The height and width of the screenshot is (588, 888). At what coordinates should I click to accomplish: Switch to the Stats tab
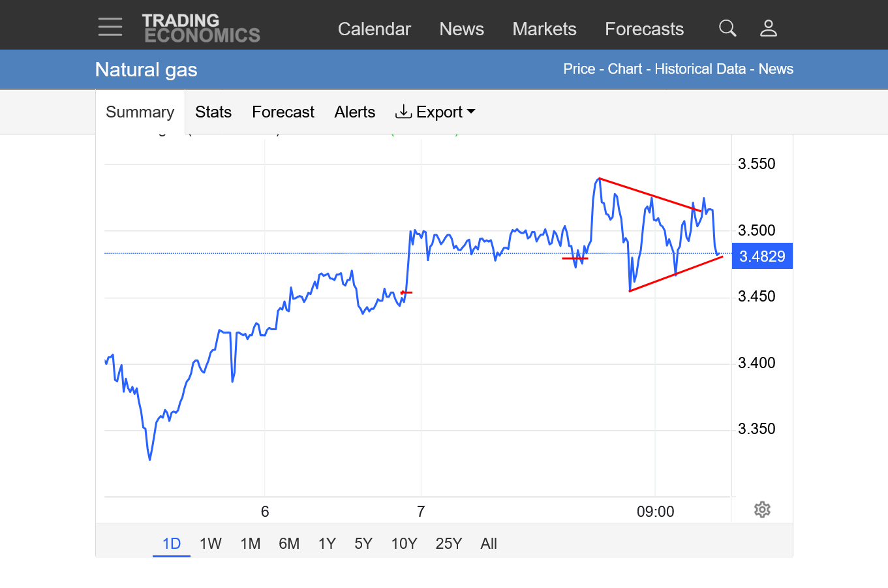213,112
